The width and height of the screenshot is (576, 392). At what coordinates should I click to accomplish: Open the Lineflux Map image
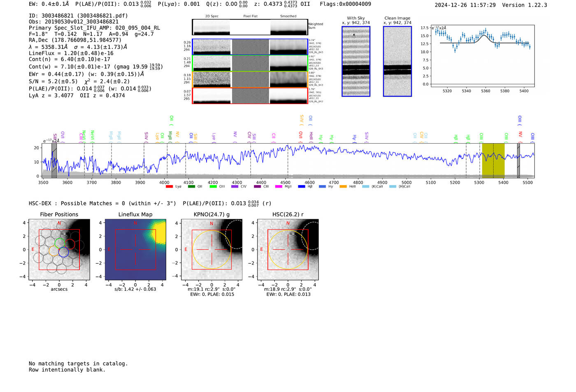pyautogui.click(x=135, y=250)
